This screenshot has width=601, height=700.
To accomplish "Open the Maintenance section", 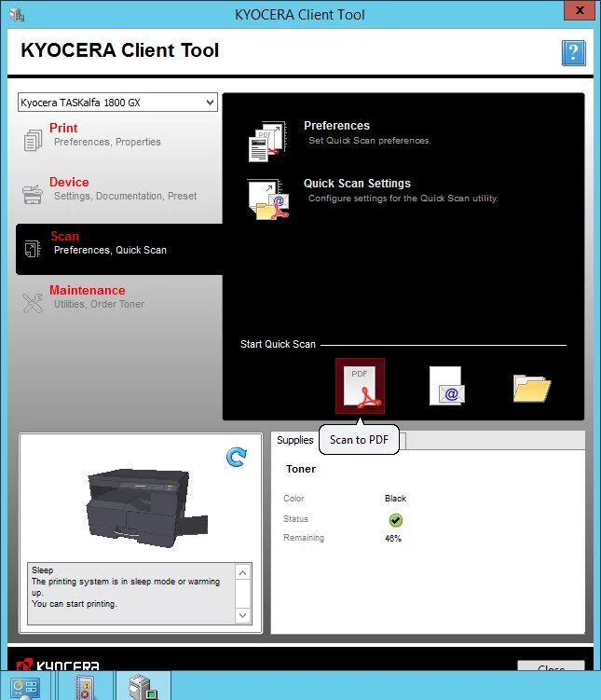I will pos(119,302).
